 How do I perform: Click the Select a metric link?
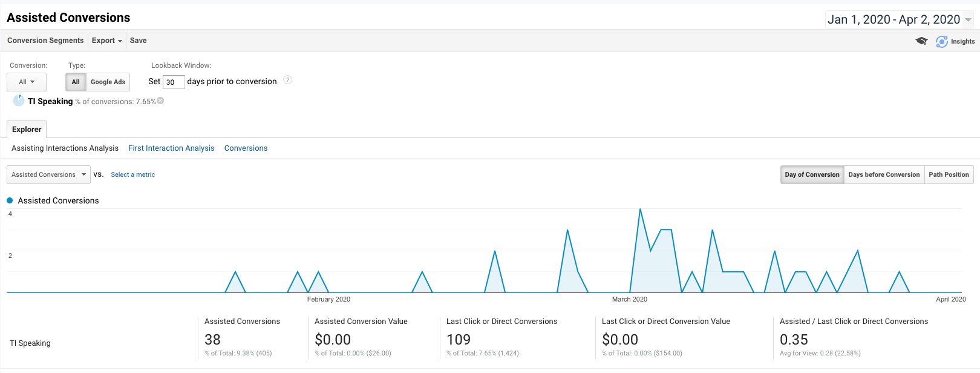click(133, 174)
